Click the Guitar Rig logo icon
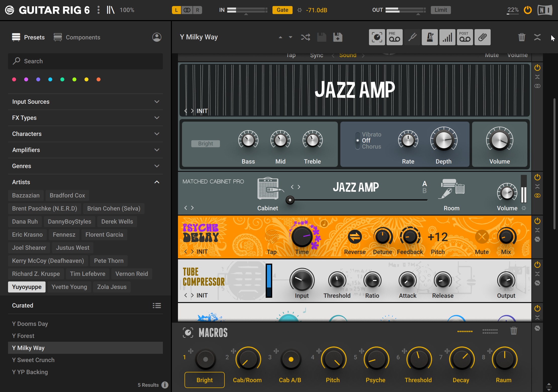Viewport: 558px width, 392px height. pos(10,10)
